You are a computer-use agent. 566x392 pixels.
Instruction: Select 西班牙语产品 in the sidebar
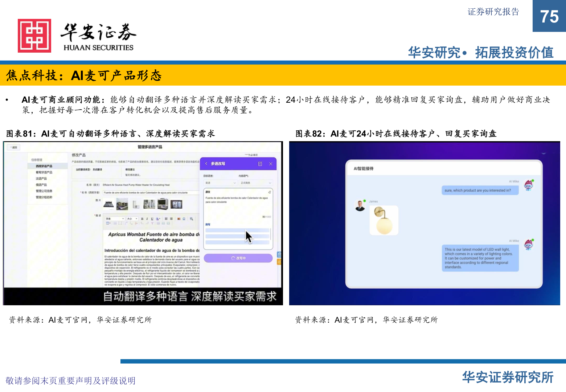(44, 166)
